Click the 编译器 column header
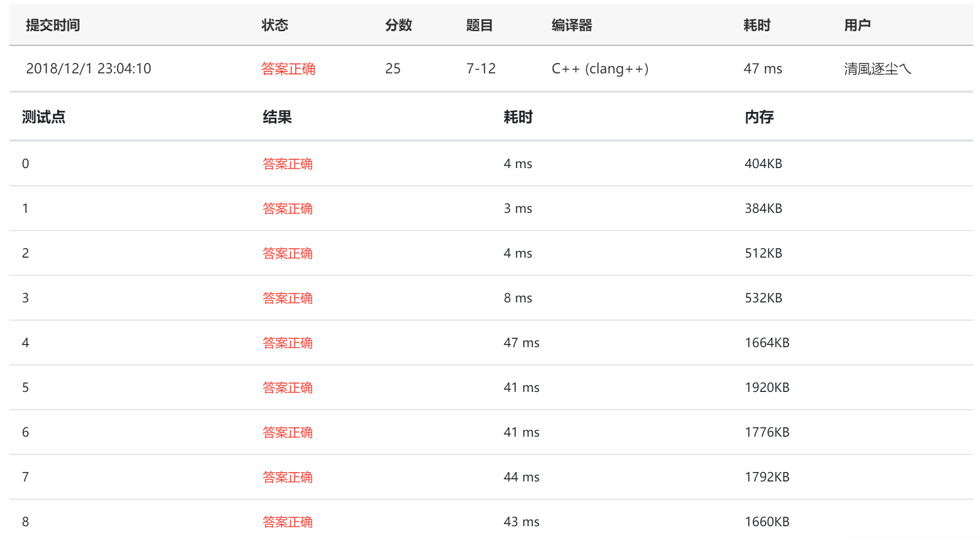The height and width of the screenshot is (546, 980). pyautogui.click(x=571, y=25)
